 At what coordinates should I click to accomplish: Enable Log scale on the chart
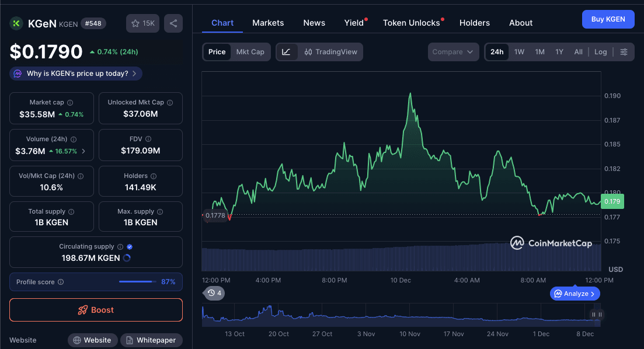(x=600, y=51)
